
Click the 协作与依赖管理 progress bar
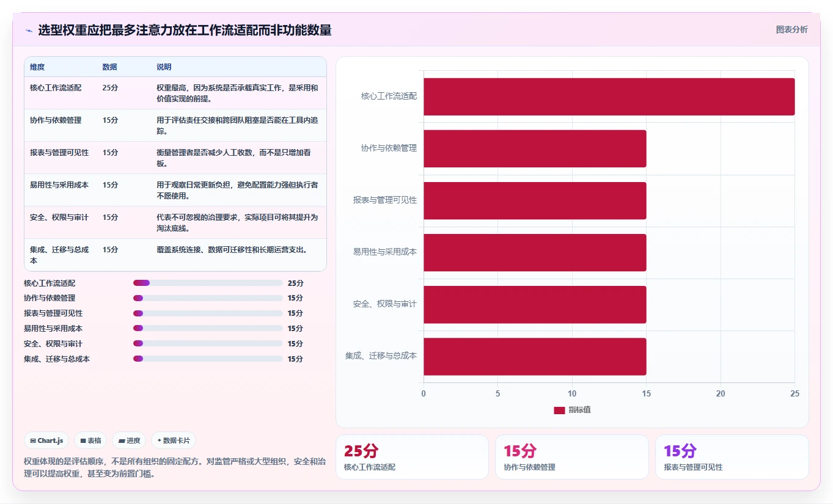coord(208,298)
